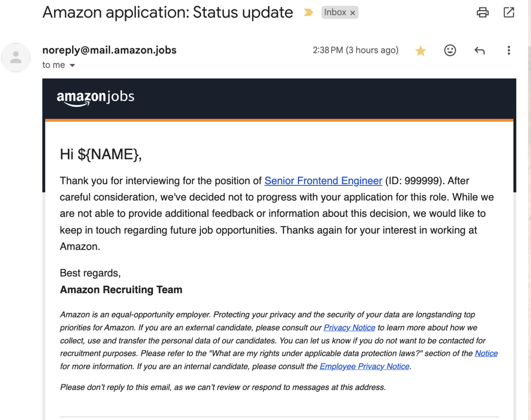This screenshot has height=420, width=531.
Task: Open the Employee Privacy Notice link
Action: pos(365,366)
